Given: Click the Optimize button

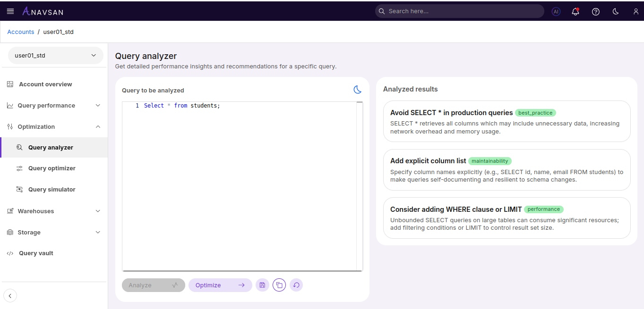Looking at the screenshot, I should coord(220,285).
